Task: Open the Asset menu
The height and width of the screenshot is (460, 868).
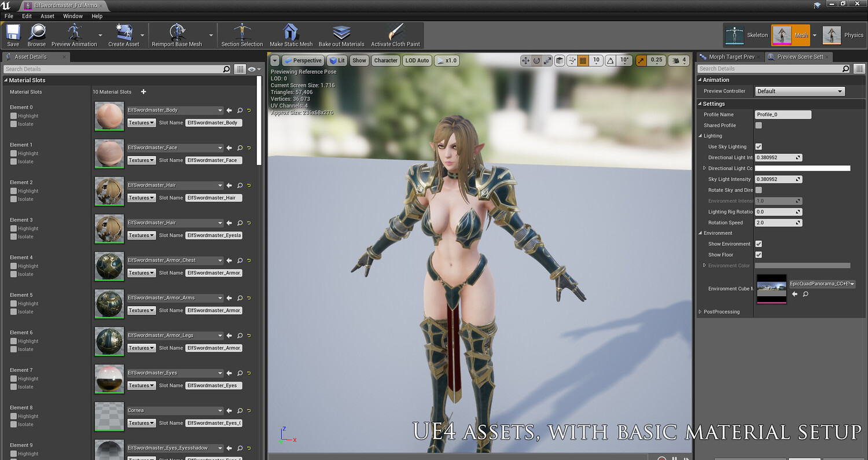Action: [x=47, y=16]
